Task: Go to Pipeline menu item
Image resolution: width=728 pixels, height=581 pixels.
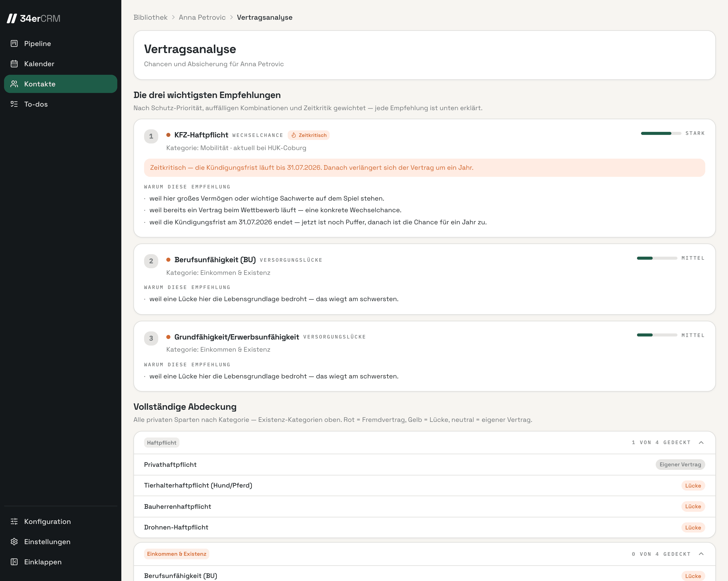Action: pyautogui.click(x=61, y=43)
